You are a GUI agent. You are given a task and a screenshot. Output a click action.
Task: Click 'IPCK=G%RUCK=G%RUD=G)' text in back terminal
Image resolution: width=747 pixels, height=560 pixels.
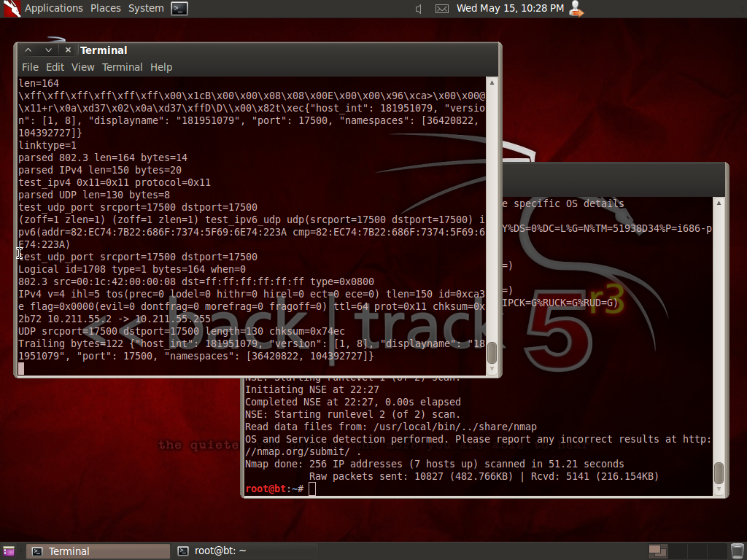(560, 303)
